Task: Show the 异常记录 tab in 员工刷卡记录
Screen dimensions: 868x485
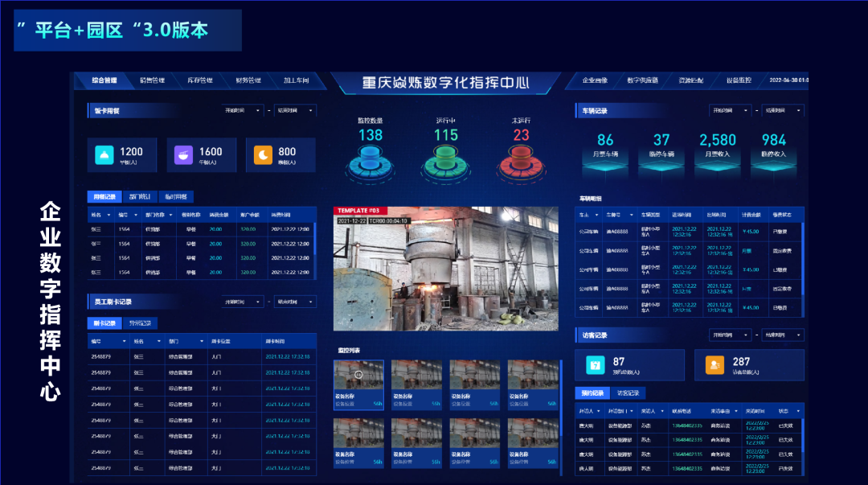Action: 139,323
